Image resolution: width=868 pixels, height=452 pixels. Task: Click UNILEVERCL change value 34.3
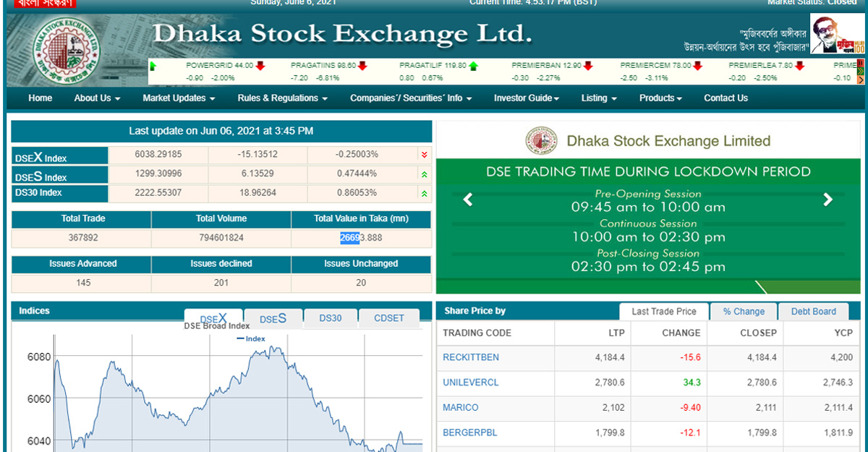692,383
